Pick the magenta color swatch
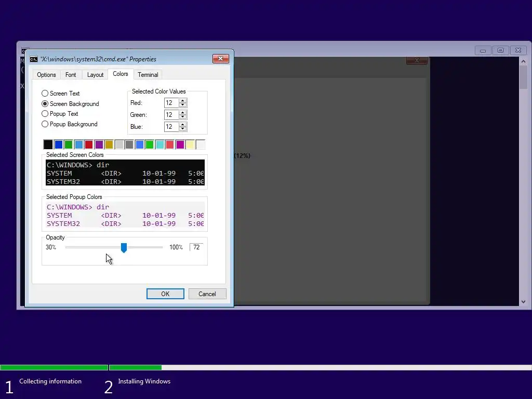 pos(180,144)
